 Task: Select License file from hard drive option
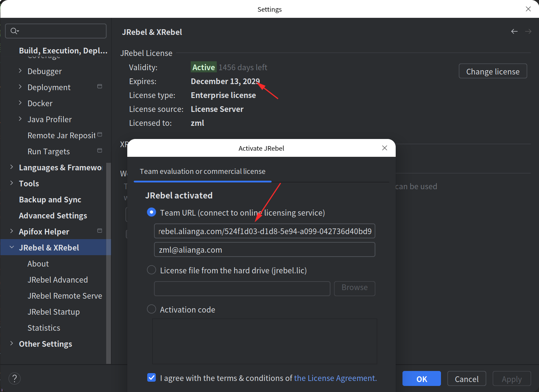pos(152,270)
